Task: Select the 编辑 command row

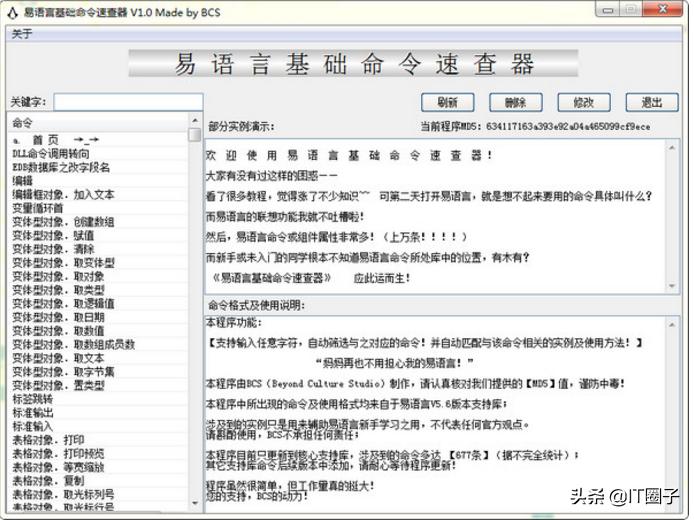Action: coord(98,181)
